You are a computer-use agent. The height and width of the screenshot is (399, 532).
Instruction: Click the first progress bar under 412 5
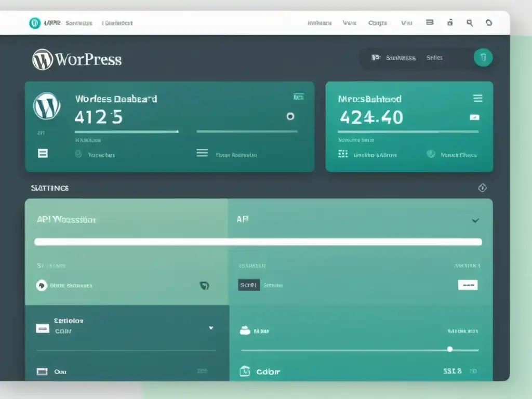point(126,131)
